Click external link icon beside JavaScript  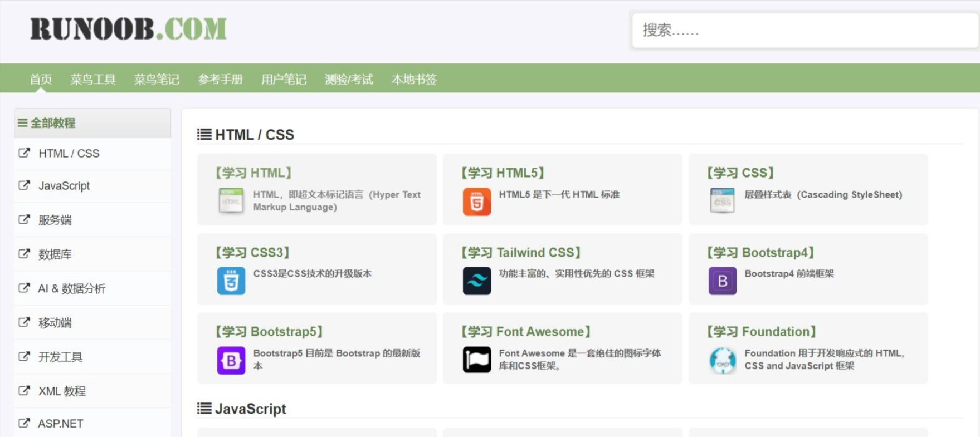click(24, 185)
